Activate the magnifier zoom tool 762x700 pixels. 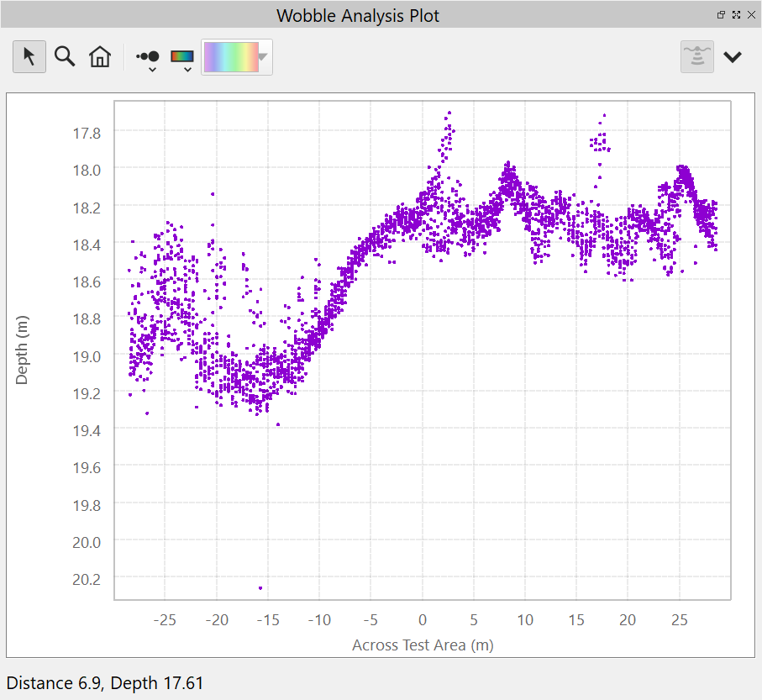(x=65, y=57)
